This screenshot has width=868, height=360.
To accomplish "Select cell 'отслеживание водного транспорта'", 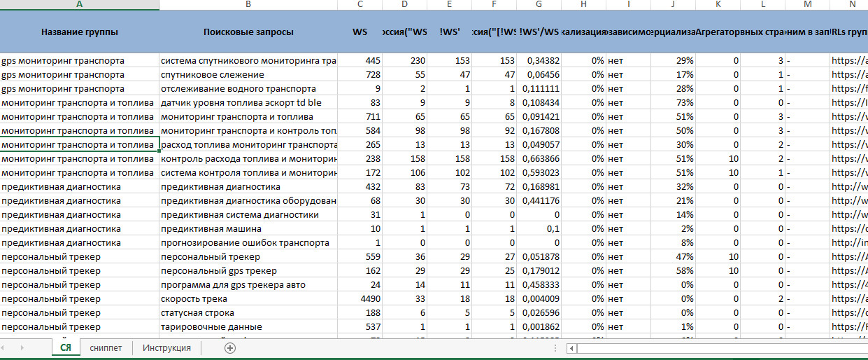I will pyautogui.click(x=248, y=89).
